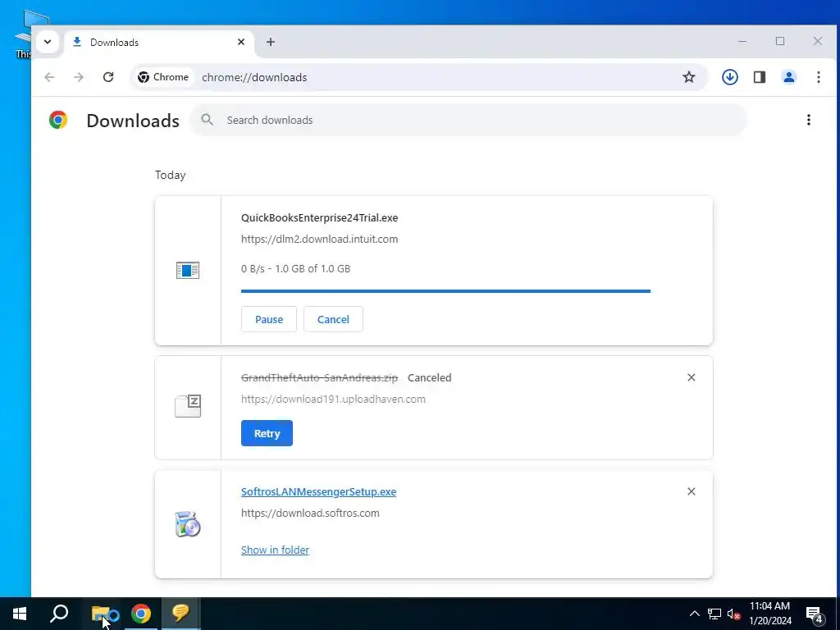The width and height of the screenshot is (840, 630).
Task: Toggle the side panel icon
Action: pyautogui.click(x=759, y=77)
